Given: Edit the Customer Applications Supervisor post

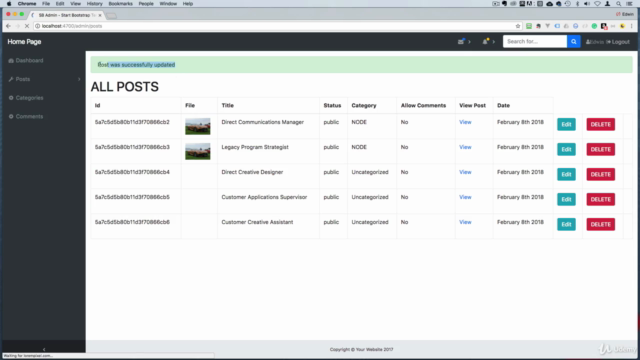Looking at the screenshot, I should coord(566,199).
